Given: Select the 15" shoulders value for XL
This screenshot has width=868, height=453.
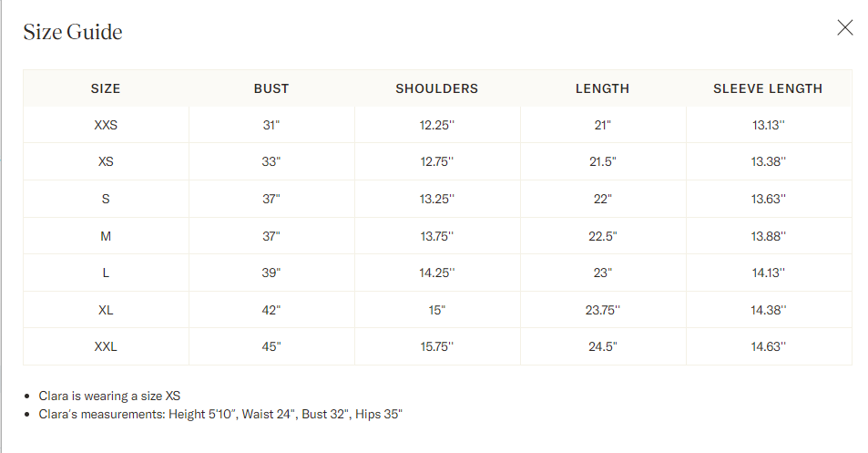Looking at the screenshot, I should point(437,310).
